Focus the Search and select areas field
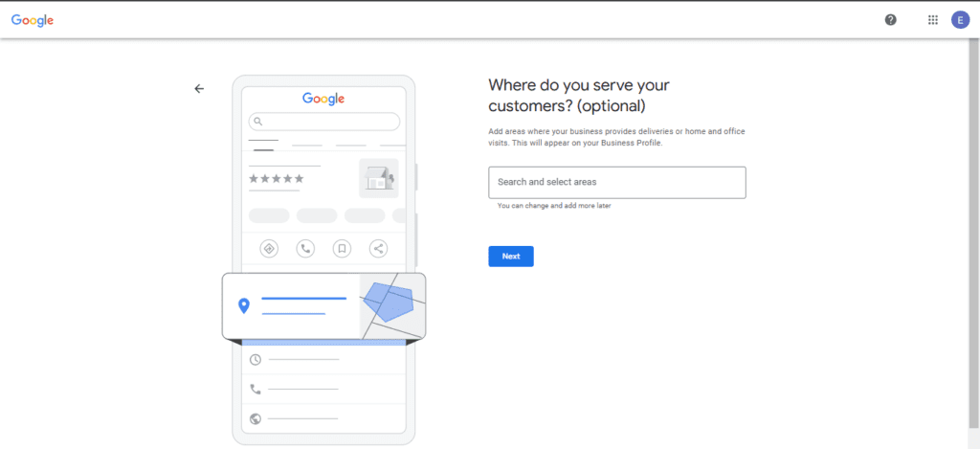The height and width of the screenshot is (449, 980). (x=616, y=182)
